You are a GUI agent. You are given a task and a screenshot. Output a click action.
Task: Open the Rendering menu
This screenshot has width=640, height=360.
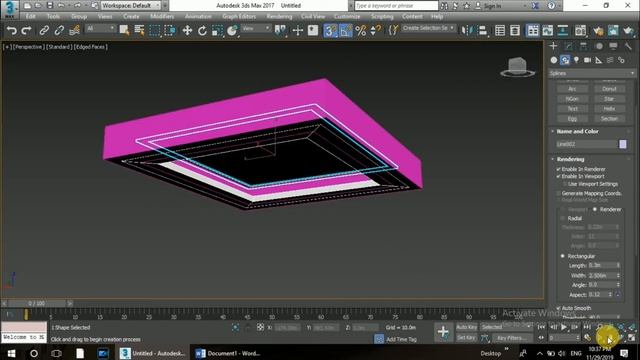tap(279, 17)
